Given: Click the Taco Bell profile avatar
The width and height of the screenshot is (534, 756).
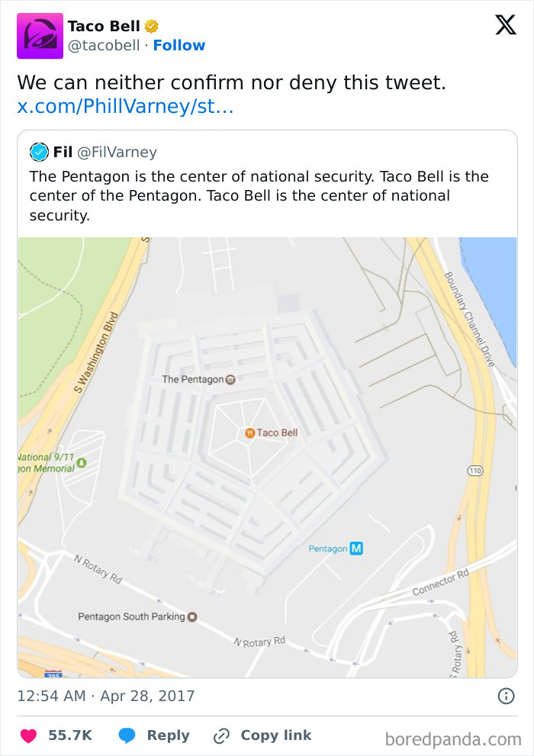Looking at the screenshot, I should point(36,36).
